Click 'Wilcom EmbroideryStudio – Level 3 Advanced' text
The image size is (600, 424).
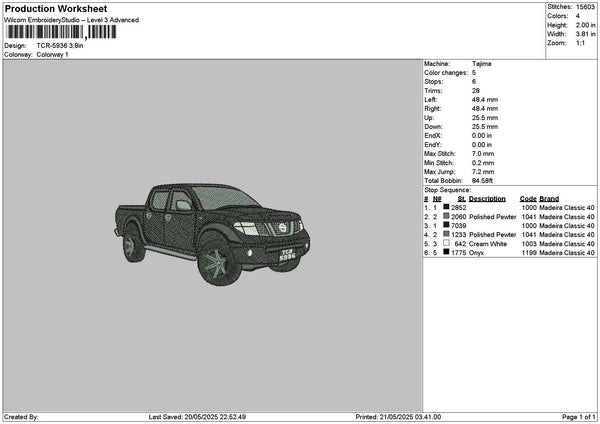click(x=72, y=20)
